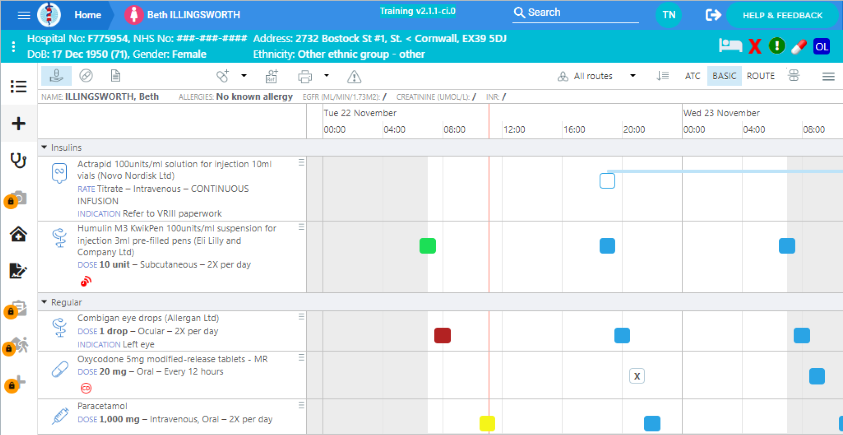Open the hamburger main menu
843x435 pixels.
(x=24, y=15)
